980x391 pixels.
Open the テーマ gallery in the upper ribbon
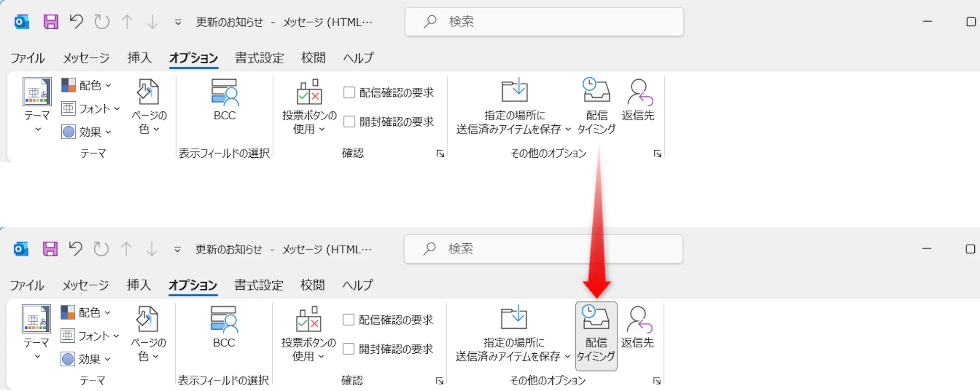37,105
